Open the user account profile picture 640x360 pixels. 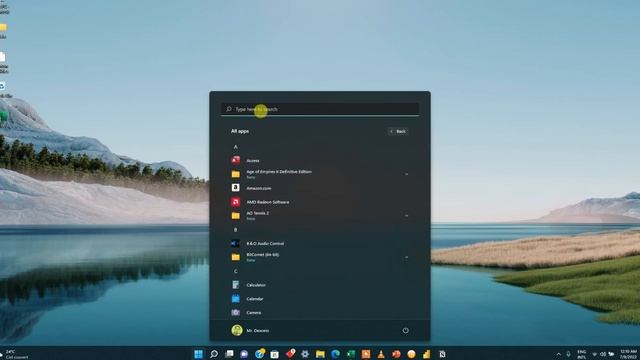pos(237,330)
